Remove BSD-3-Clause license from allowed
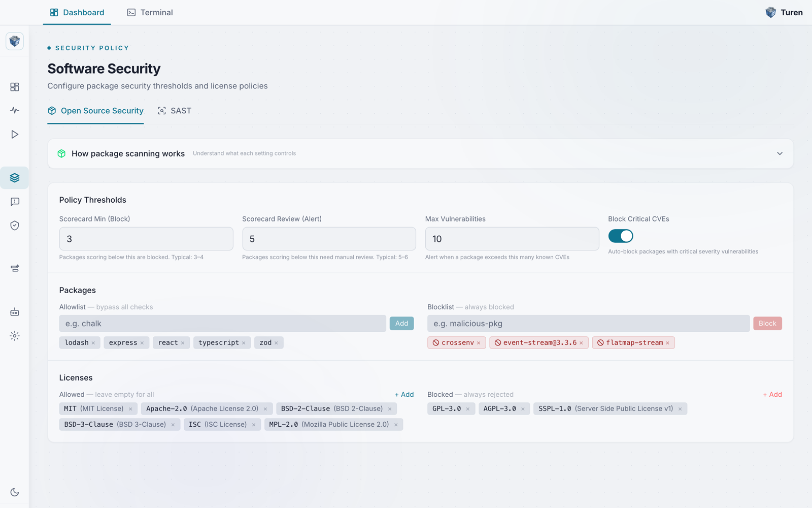Screen dimensions: 812x508 pos(173,425)
